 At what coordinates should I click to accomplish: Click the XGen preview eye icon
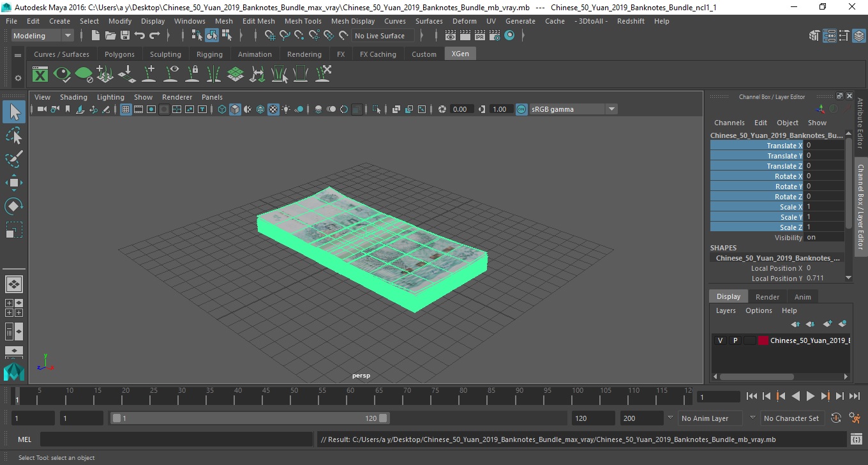click(62, 75)
